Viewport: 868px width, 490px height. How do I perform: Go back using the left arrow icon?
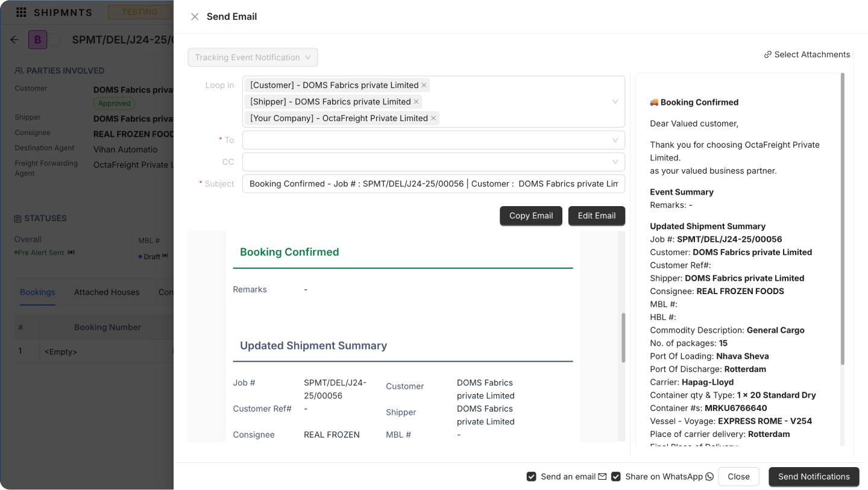click(14, 40)
